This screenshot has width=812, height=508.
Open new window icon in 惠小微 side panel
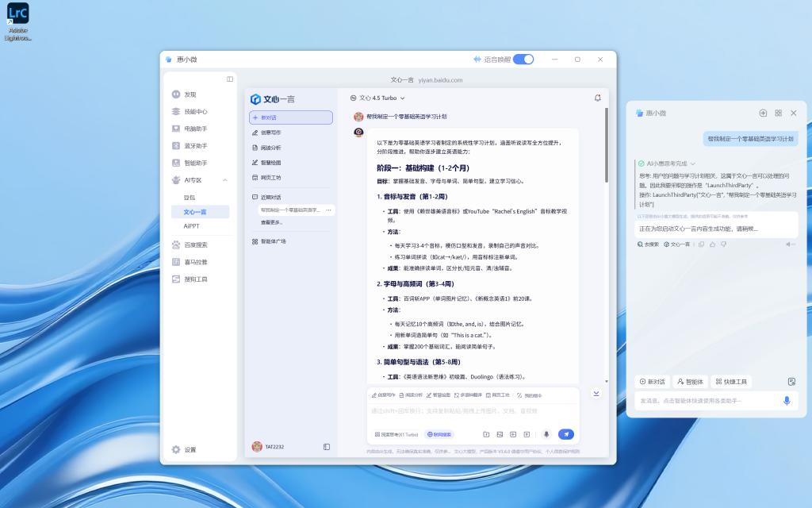[x=763, y=113]
